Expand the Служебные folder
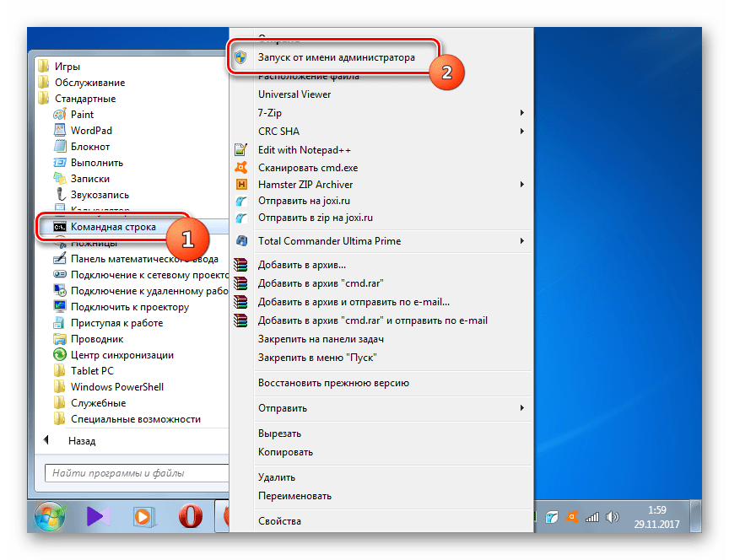Image resolution: width=729 pixels, height=560 pixels. click(89, 403)
